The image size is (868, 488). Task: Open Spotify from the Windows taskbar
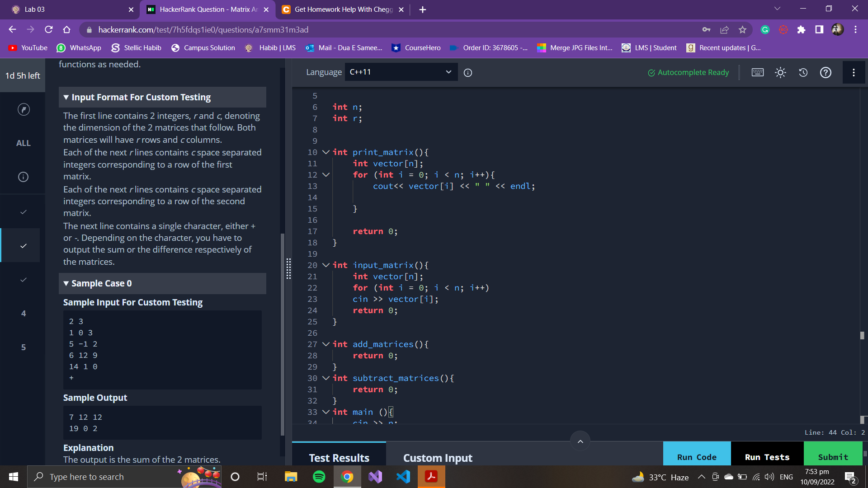click(x=319, y=477)
